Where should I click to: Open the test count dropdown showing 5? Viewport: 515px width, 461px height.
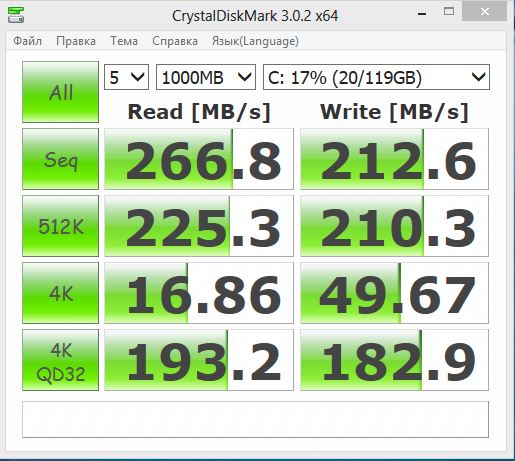pos(126,77)
